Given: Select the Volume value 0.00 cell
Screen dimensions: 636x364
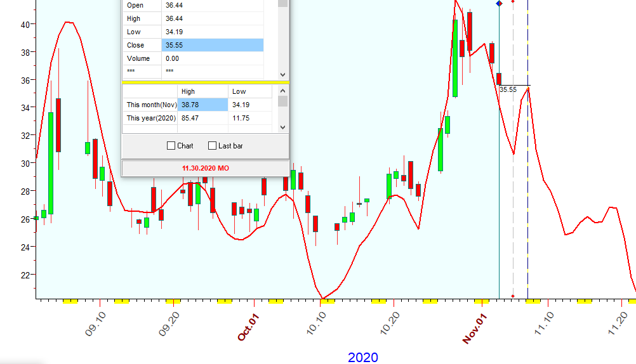Looking at the screenshot, I should [212, 58].
